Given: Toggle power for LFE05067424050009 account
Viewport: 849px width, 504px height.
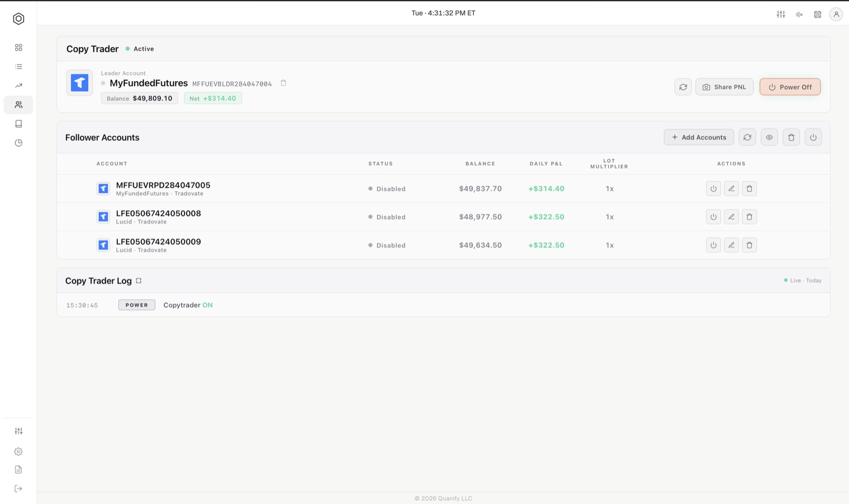Looking at the screenshot, I should tap(714, 245).
